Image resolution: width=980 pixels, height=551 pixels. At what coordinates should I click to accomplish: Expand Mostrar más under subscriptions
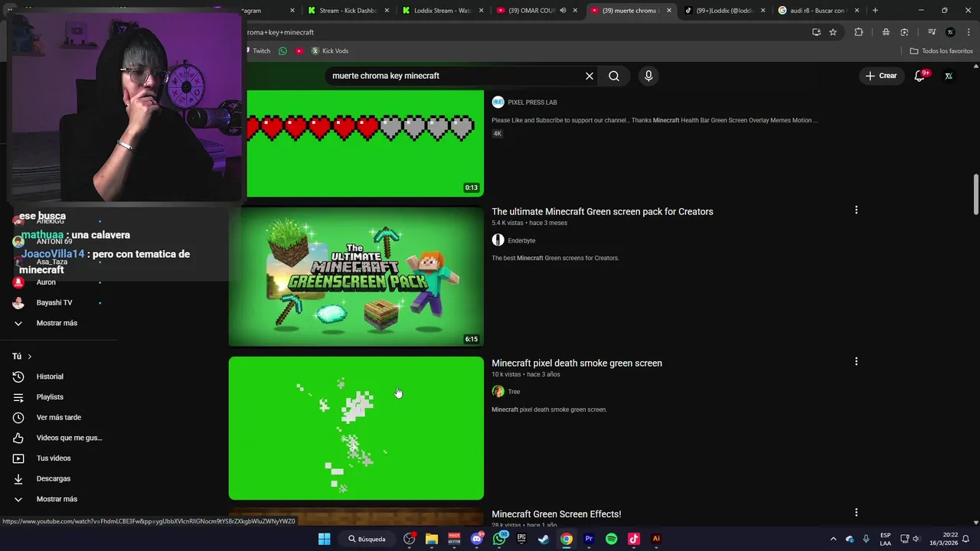coord(57,323)
